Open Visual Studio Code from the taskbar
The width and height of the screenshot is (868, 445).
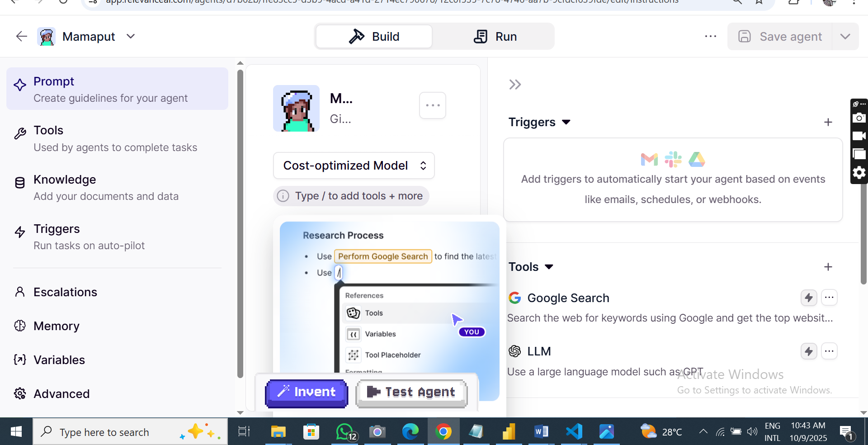(x=574, y=431)
